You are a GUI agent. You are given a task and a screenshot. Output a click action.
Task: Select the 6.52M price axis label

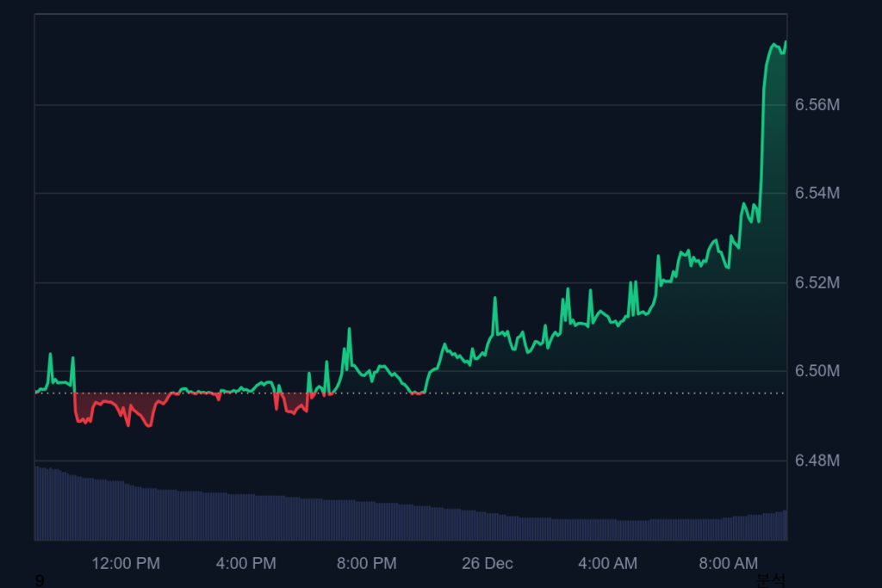817,283
